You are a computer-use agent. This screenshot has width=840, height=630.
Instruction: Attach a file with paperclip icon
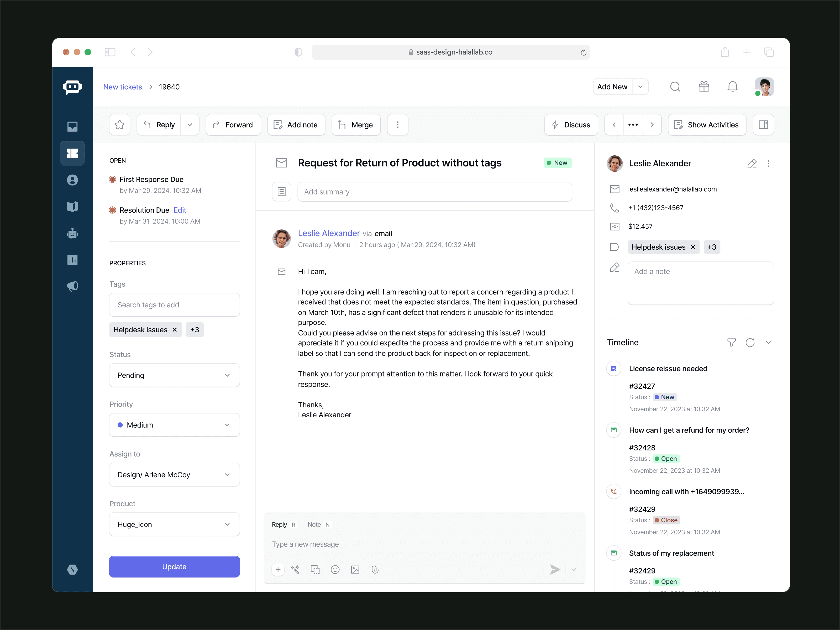point(375,569)
